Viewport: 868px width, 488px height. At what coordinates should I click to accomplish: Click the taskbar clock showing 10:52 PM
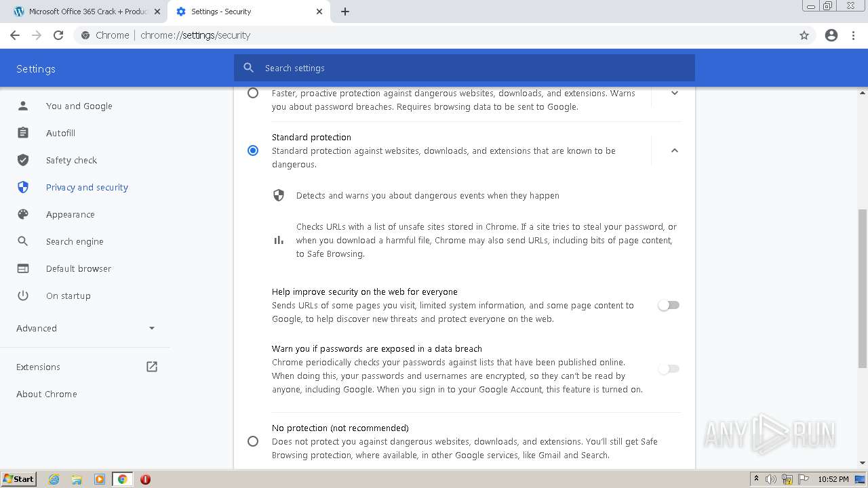tap(833, 479)
